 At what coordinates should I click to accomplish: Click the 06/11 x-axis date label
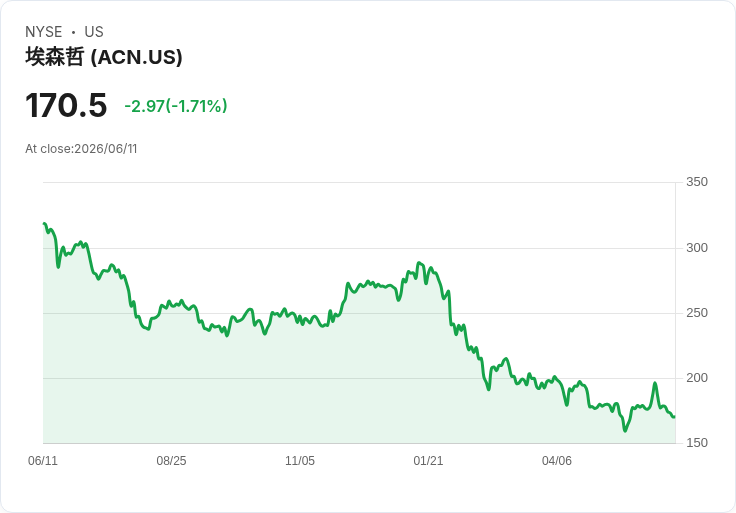(43, 461)
